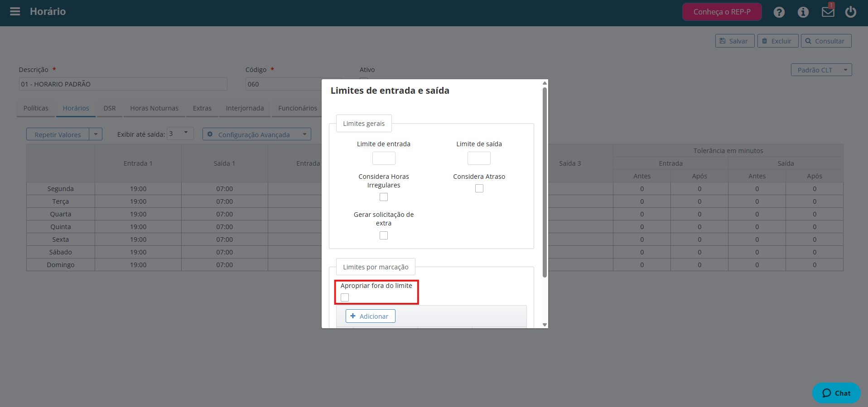Click the Conheça o REP-P button

(x=722, y=12)
